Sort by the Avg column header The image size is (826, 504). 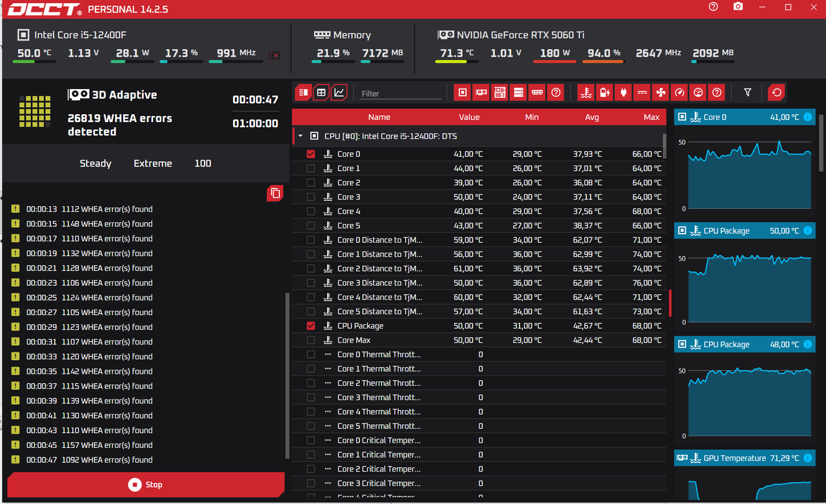[592, 117]
